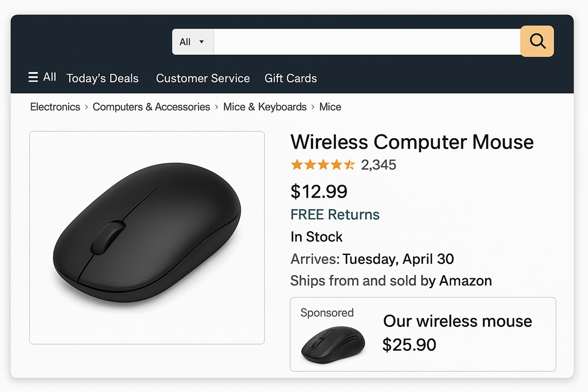The width and height of the screenshot is (588, 392).
Task: Click the sponsored mouse thumbnail image
Action: tap(333, 345)
